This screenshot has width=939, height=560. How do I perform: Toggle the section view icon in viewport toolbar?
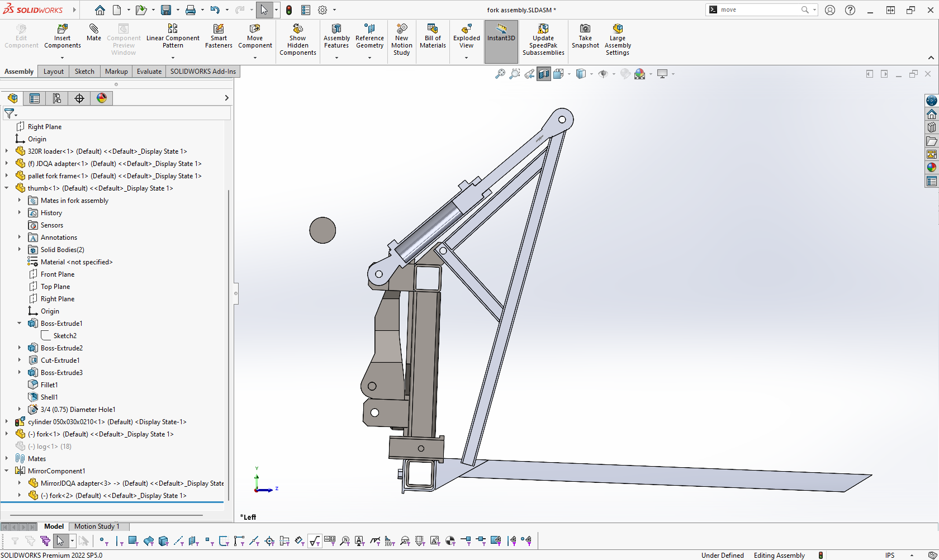coord(544,74)
